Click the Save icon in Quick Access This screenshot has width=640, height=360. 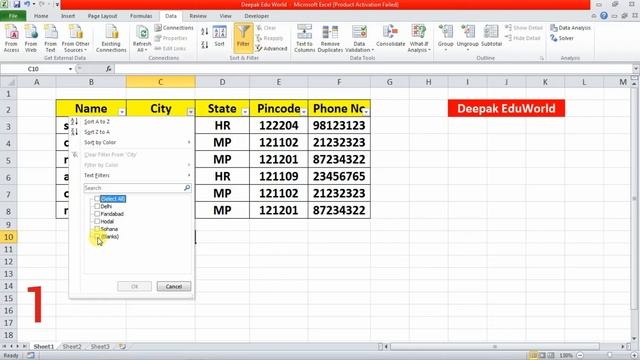[x=17, y=4]
